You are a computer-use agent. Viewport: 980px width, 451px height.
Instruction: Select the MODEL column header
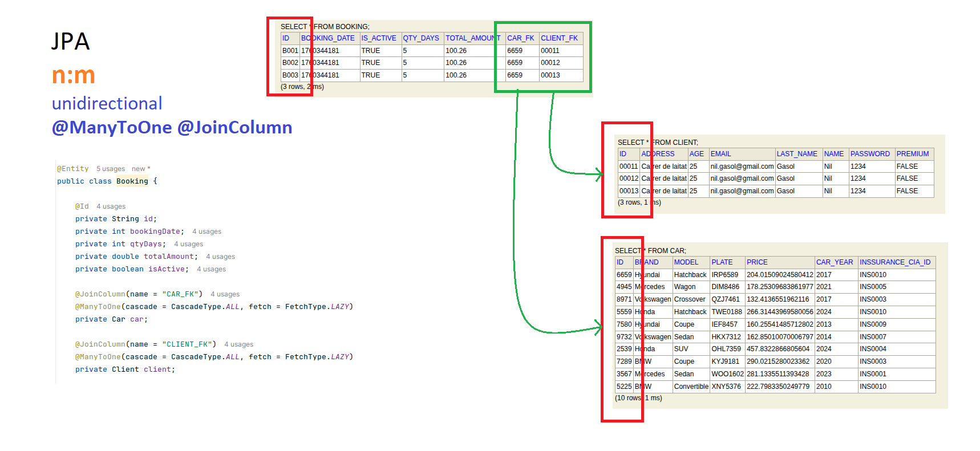click(686, 262)
